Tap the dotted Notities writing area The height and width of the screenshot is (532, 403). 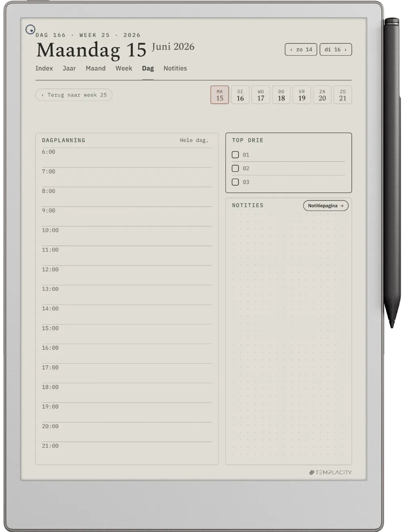coord(289,334)
